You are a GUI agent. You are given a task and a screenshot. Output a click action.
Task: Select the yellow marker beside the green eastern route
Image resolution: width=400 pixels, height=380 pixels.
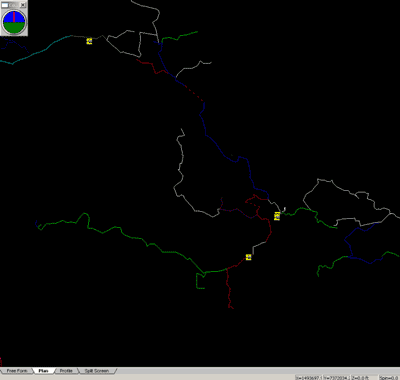tap(277, 216)
